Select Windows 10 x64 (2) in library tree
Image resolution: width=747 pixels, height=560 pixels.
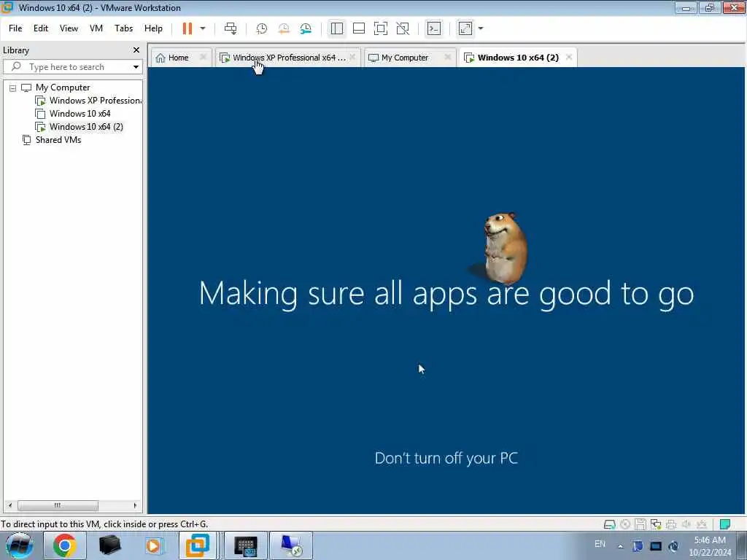[x=86, y=127]
